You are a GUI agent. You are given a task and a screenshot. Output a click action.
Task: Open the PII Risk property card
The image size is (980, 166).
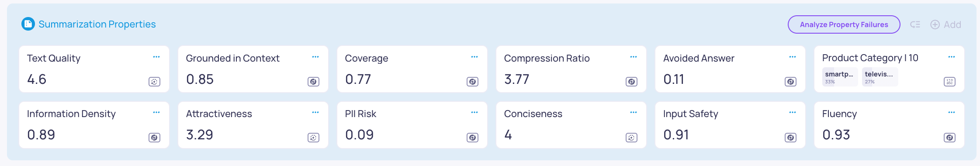(x=412, y=125)
